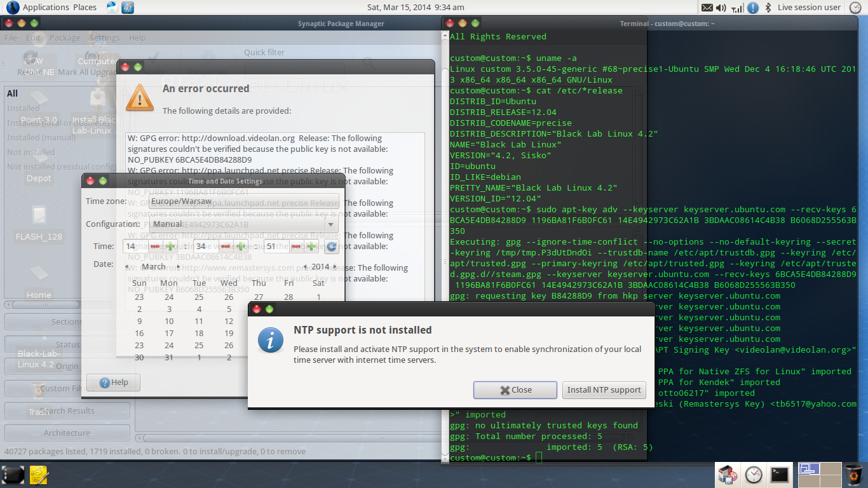Image resolution: width=868 pixels, height=488 pixels.
Task: Open Synaptic File menu
Action: 11,37
